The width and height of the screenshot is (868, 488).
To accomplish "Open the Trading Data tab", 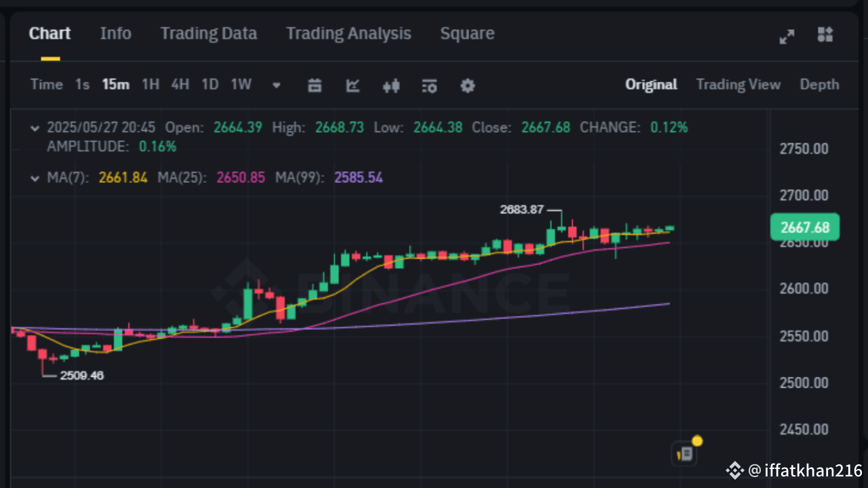I will [208, 34].
